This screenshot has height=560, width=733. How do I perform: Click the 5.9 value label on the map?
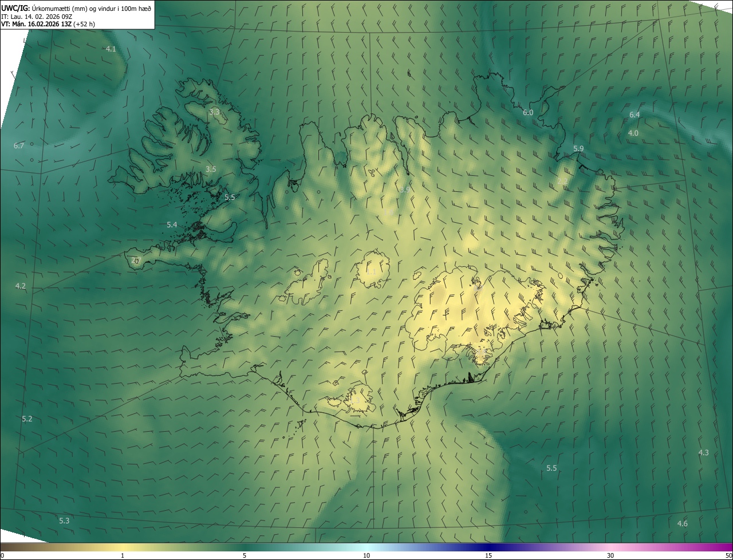578,149
